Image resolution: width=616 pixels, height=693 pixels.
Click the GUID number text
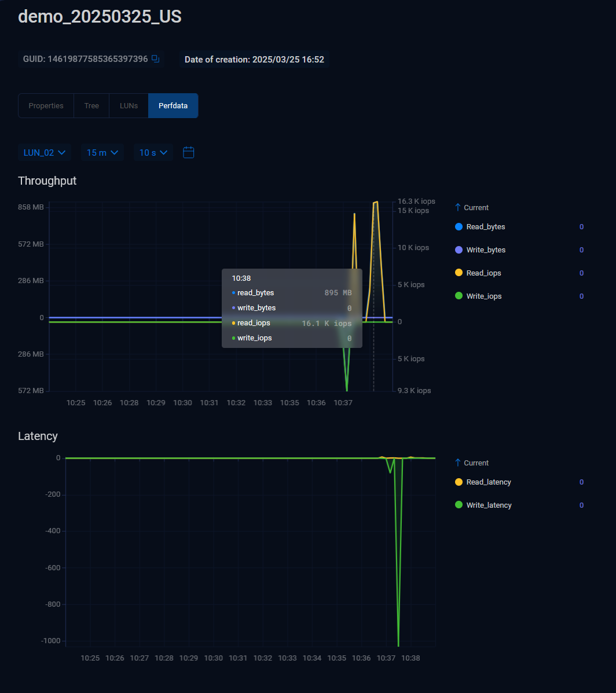pyautogui.click(x=98, y=59)
